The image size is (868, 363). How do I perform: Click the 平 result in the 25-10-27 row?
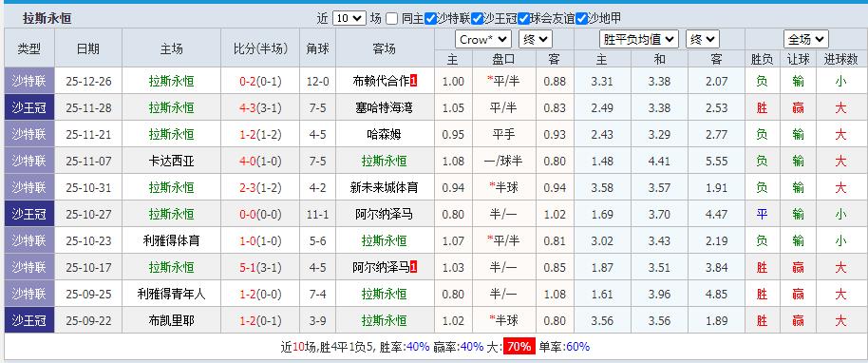tap(762, 214)
